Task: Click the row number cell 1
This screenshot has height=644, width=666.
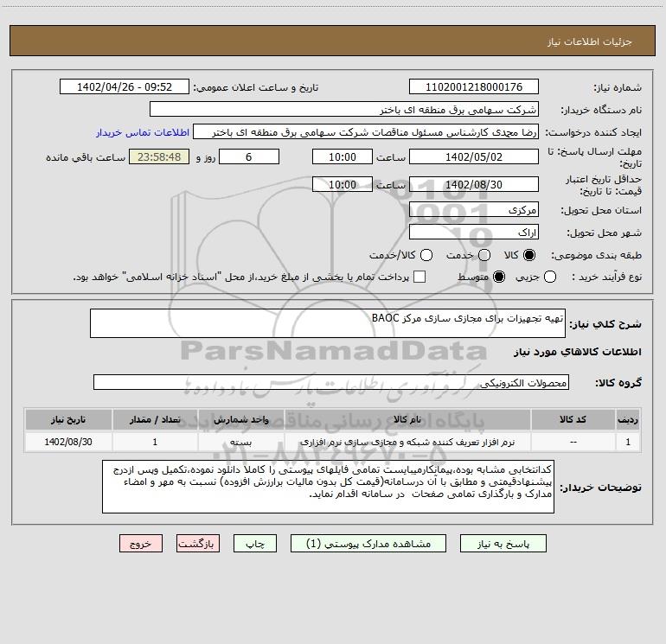Action: click(x=628, y=442)
